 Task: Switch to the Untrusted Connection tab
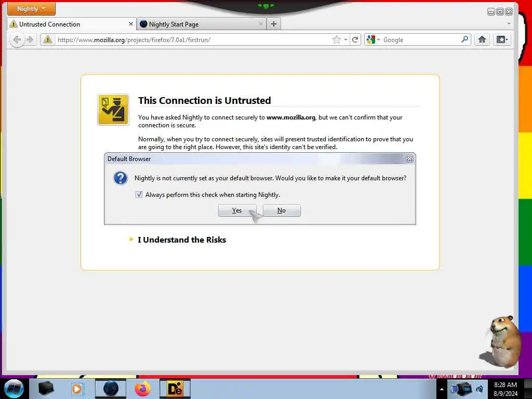(71, 24)
